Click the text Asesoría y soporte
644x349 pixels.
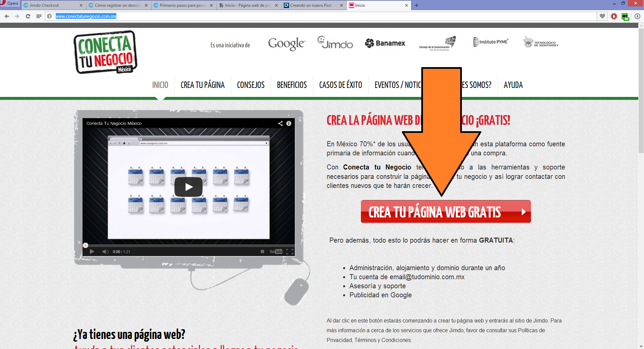point(378,286)
